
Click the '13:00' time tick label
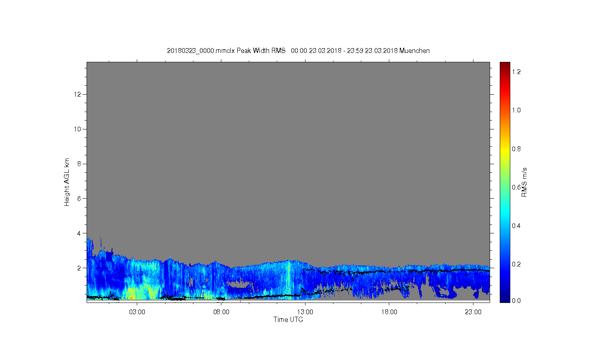305,312
